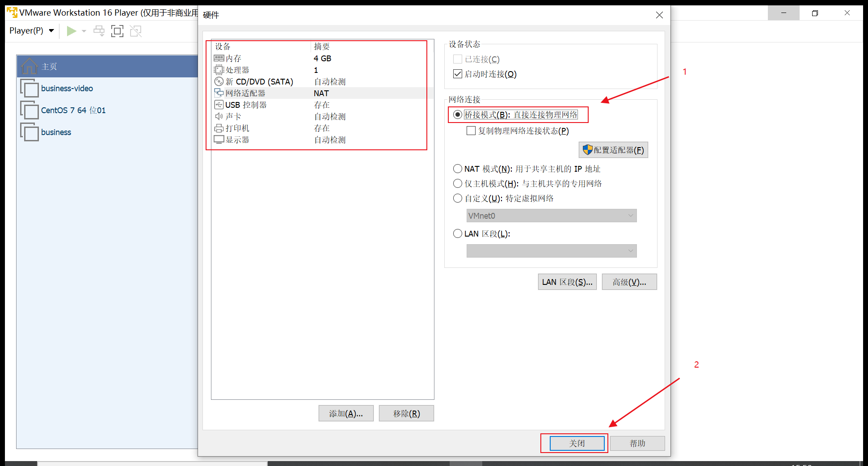Click the Send Ctrl+Alt+Del toolbar icon
868x466 pixels.
(99, 31)
